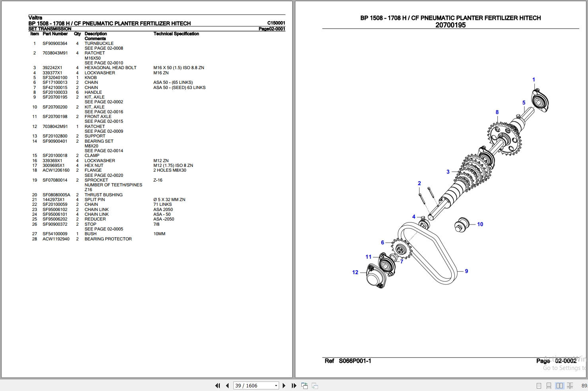Viewport: 588px width, 391px height.
Task: Click the spec 'M16 X 50 (1.5) ISO 8.8 ZN'
Action: click(179, 68)
